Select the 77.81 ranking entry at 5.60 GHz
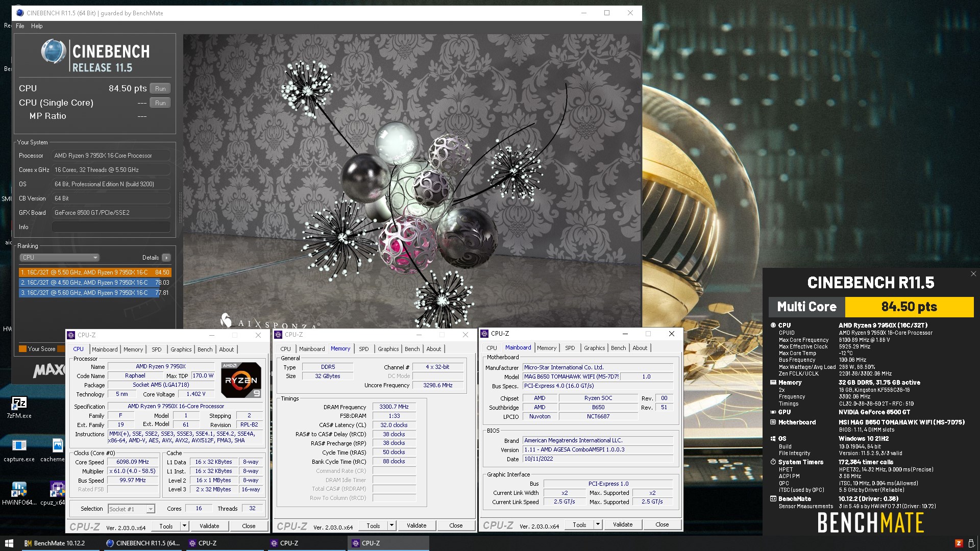Viewport: 980px width, 551px height. pos(95,293)
